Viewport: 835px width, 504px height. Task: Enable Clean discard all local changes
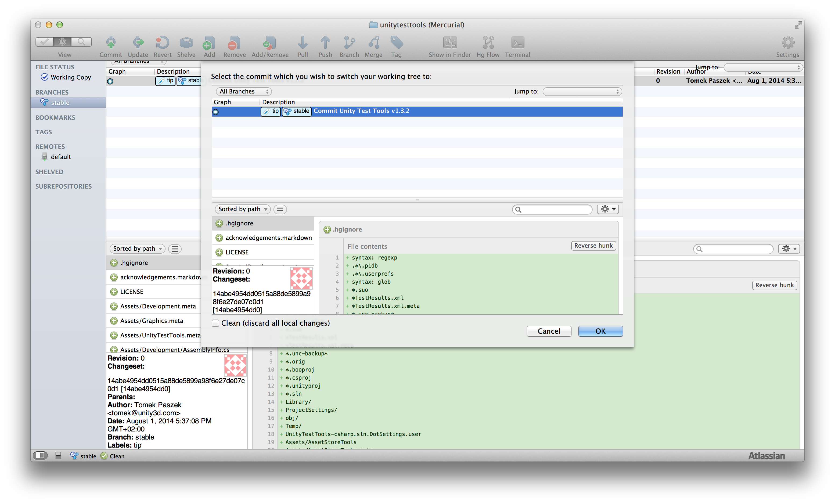coord(215,323)
